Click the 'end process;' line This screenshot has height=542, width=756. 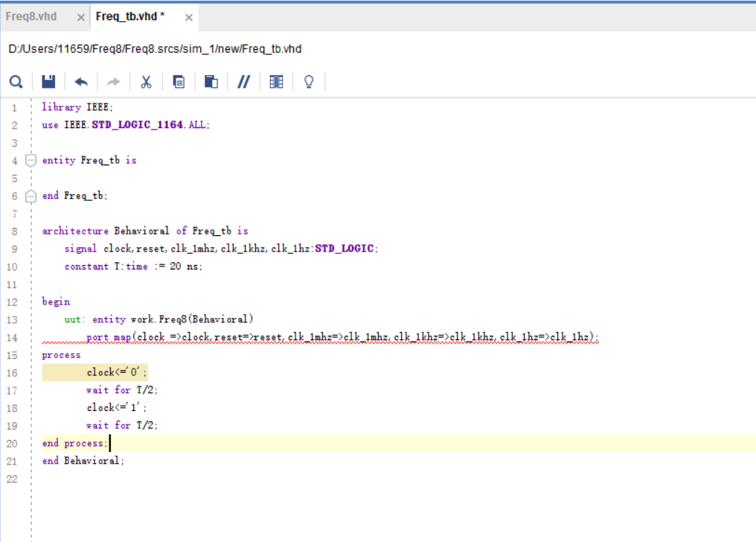tap(74, 443)
